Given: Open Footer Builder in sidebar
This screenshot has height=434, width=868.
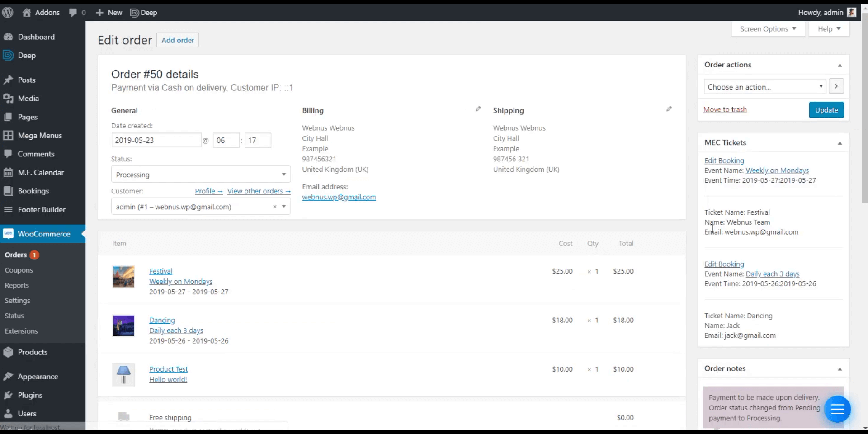Looking at the screenshot, I should [x=42, y=210].
